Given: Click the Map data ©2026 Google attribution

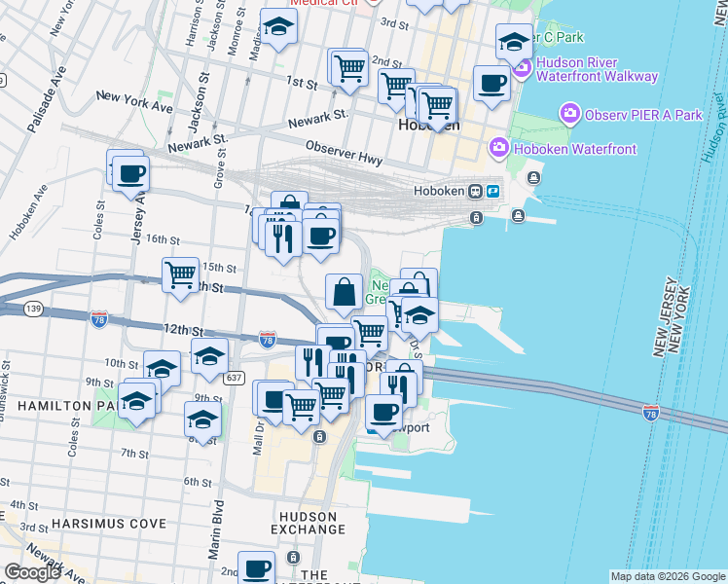Looking at the screenshot, I should point(668,577).
